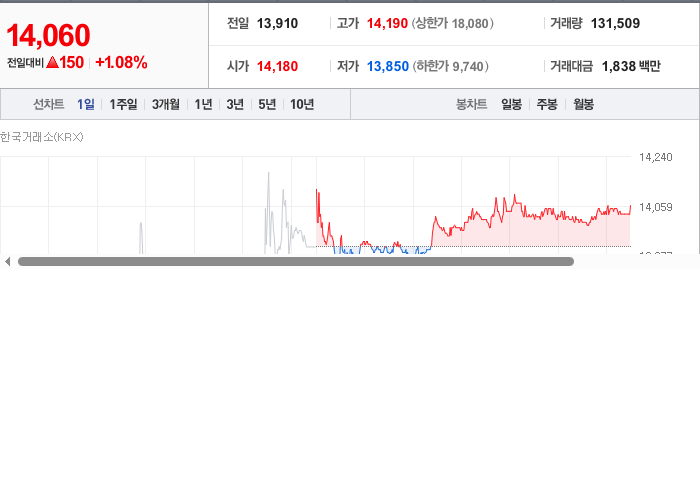This screenshot has width=700, height=490.
Task: Click the upper limit 18,080
Action: [x=470, y=24]
